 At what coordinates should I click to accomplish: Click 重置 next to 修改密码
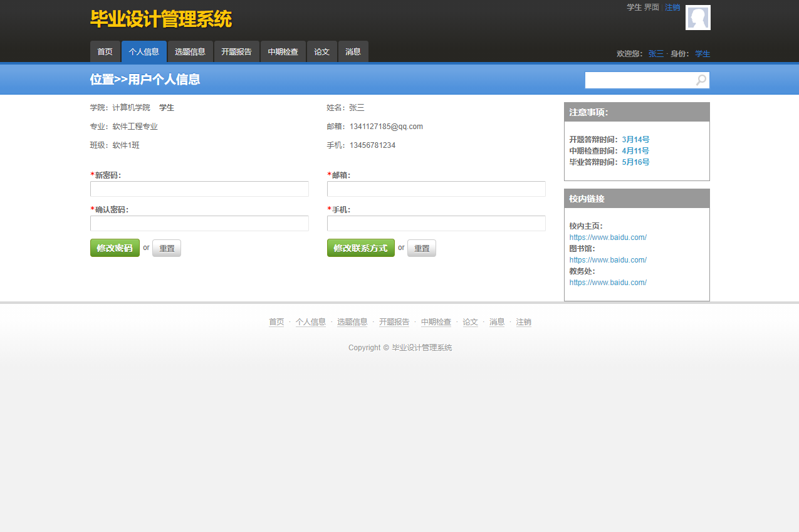point(166,248)
